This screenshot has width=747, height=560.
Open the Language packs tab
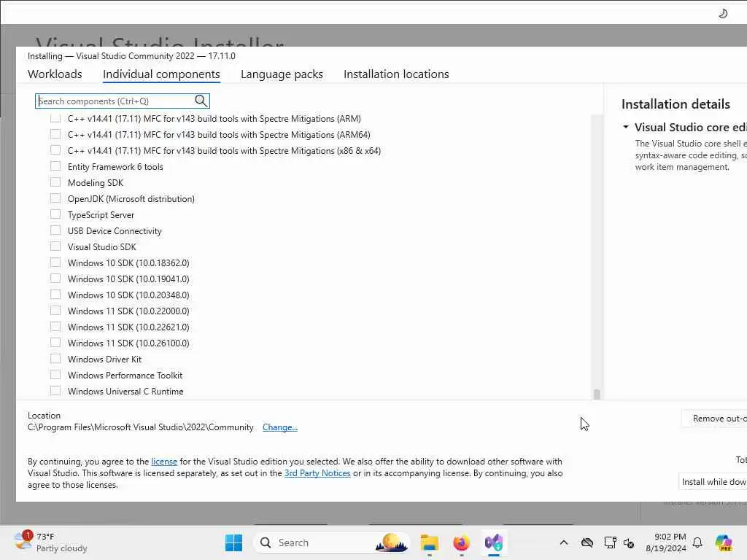[282, 74]
